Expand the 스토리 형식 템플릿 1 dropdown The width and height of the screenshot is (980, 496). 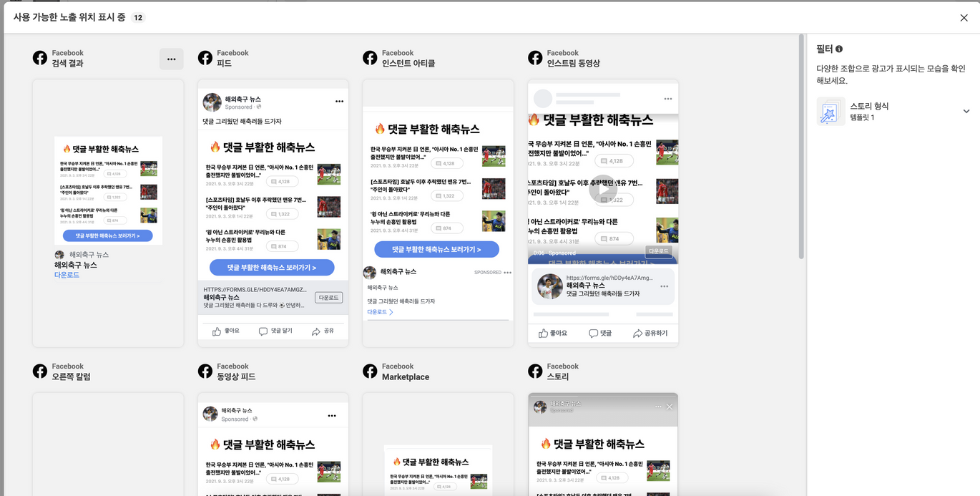(x=966, y=112)
